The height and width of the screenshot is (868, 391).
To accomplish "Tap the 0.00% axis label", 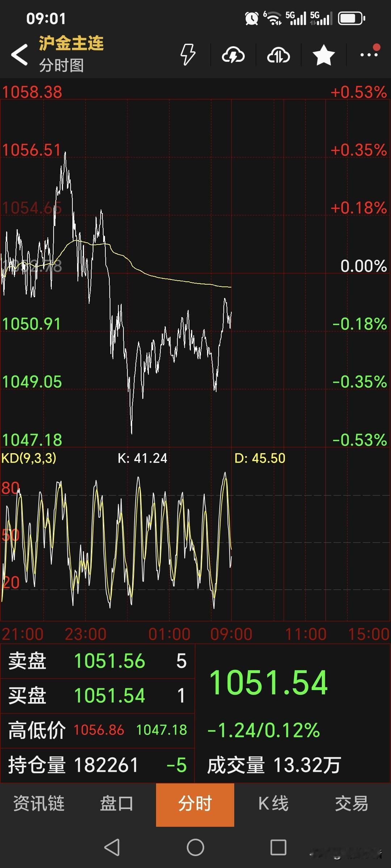I will (x=364, y=266).
